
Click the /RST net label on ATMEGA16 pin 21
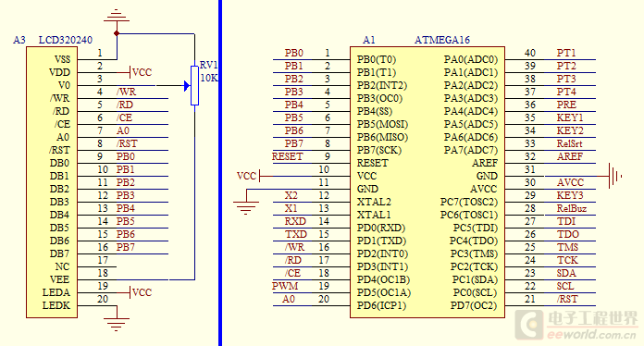click(567, 299)
